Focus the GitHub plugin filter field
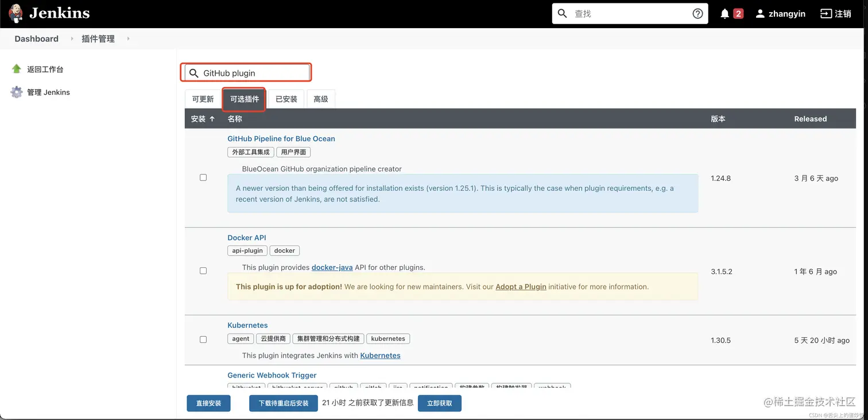The height and width of the screenshot is (420, 868). pyautogui.click(x=247, y=73)
